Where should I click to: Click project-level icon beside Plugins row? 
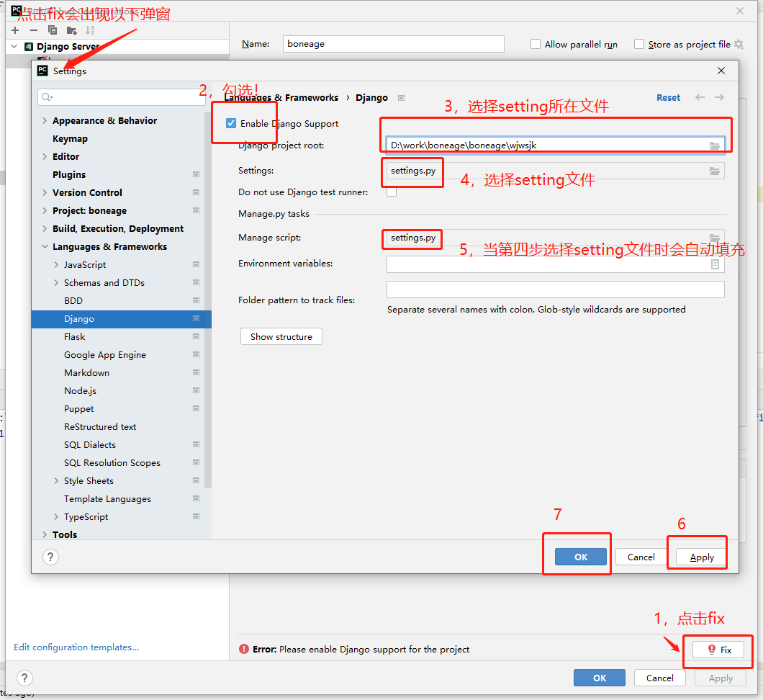click(196, 174)
